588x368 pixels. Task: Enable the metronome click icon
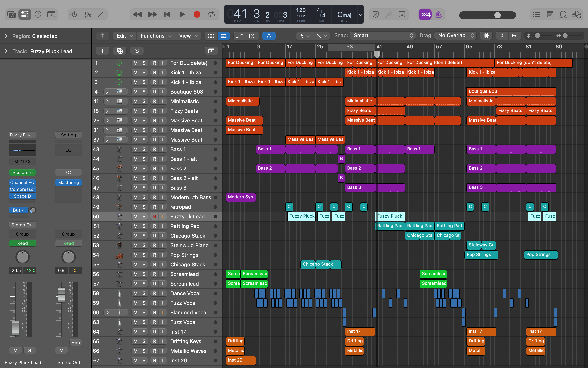pos(438,15)
